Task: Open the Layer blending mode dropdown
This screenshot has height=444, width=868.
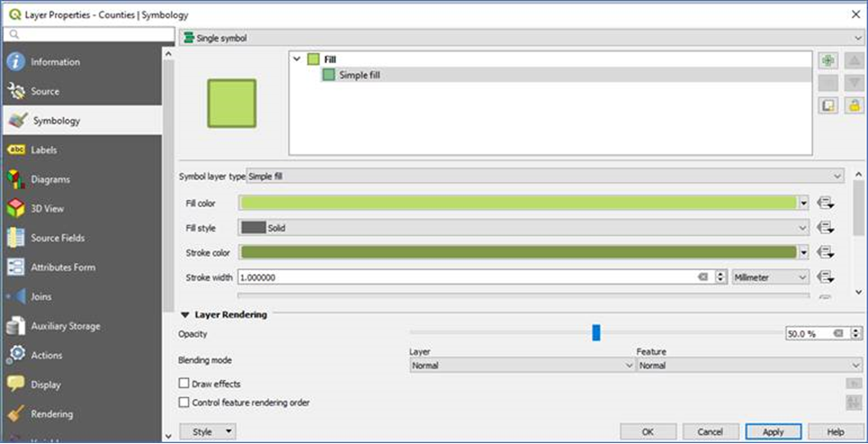Action: coord(522,366)
